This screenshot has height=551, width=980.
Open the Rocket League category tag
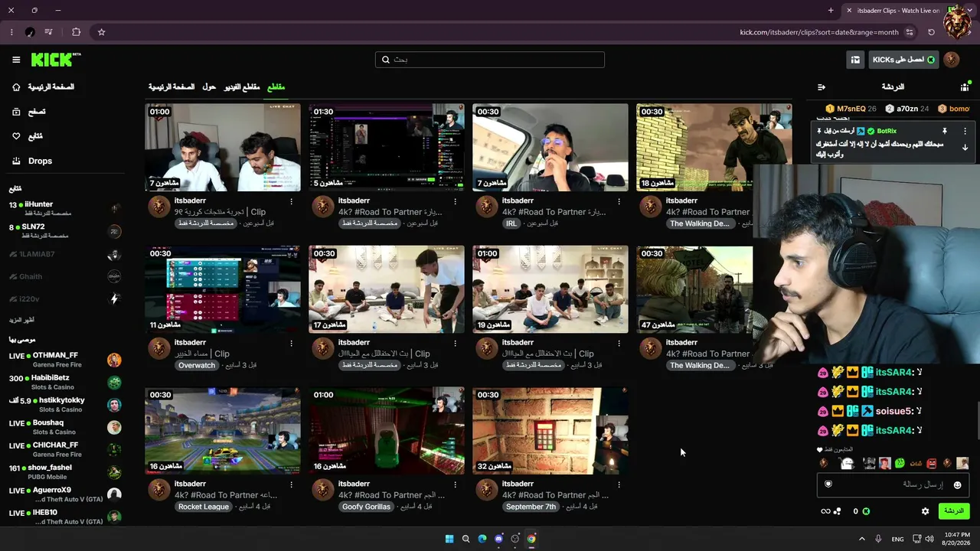(x=203, y=507)
